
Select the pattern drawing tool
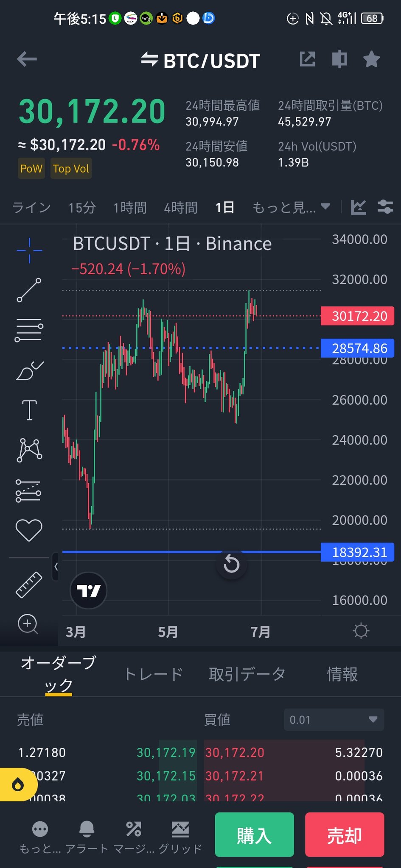pos(29,450)
